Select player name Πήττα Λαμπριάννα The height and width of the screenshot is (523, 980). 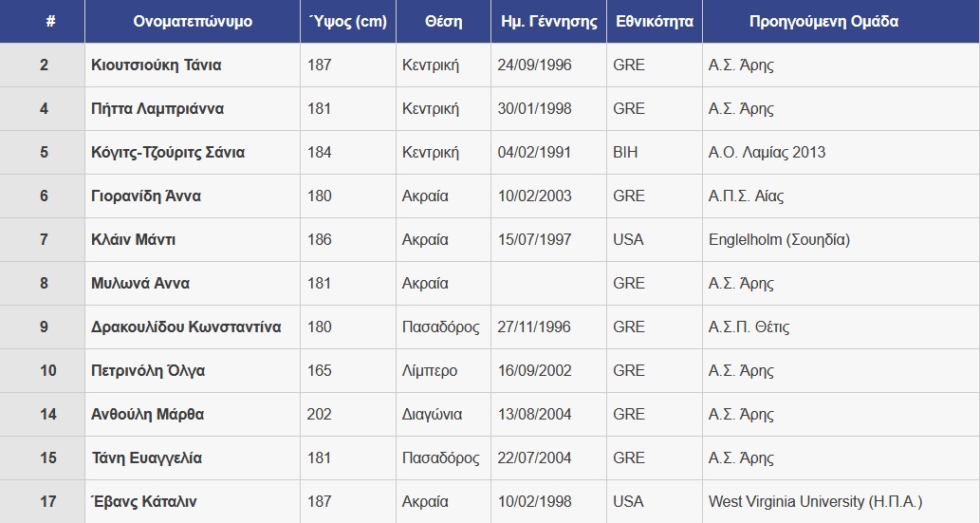pyautogui.click(x=157, y=109)
